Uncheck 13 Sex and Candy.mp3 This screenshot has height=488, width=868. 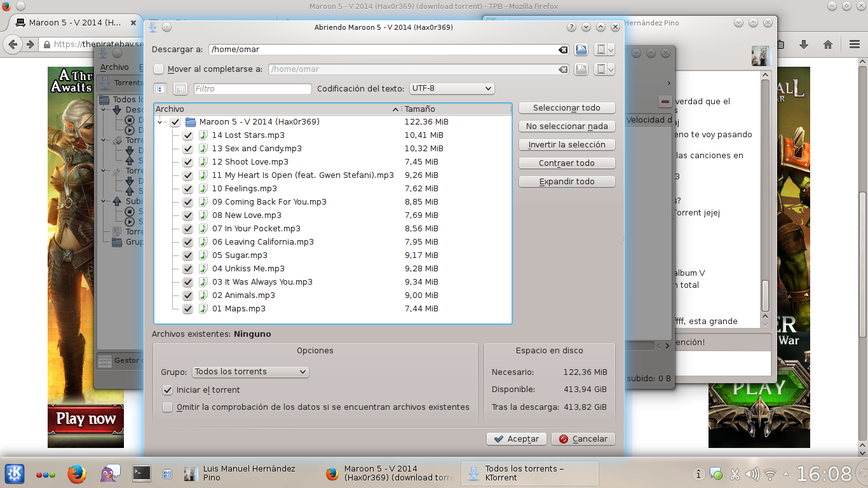(187, 149)
